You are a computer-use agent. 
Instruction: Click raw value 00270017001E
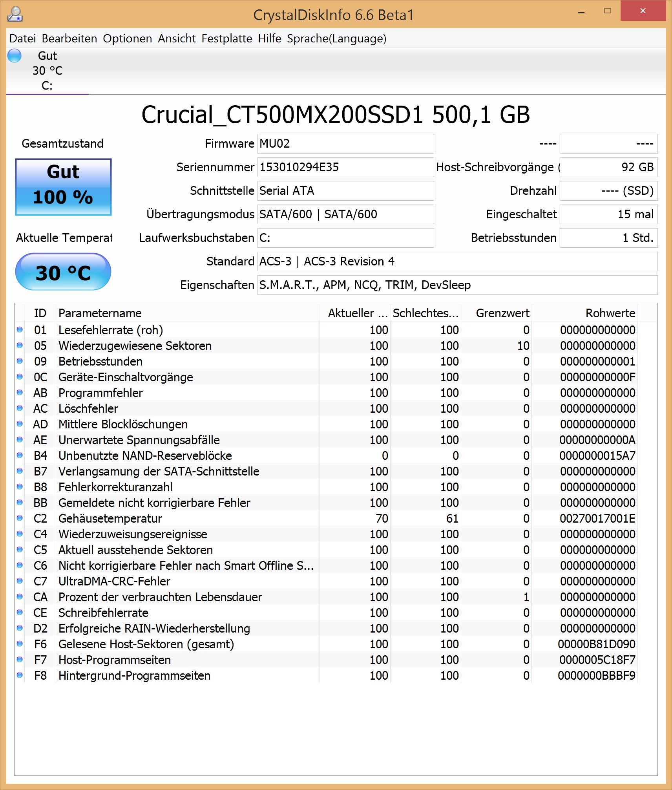tap(597, 518)
